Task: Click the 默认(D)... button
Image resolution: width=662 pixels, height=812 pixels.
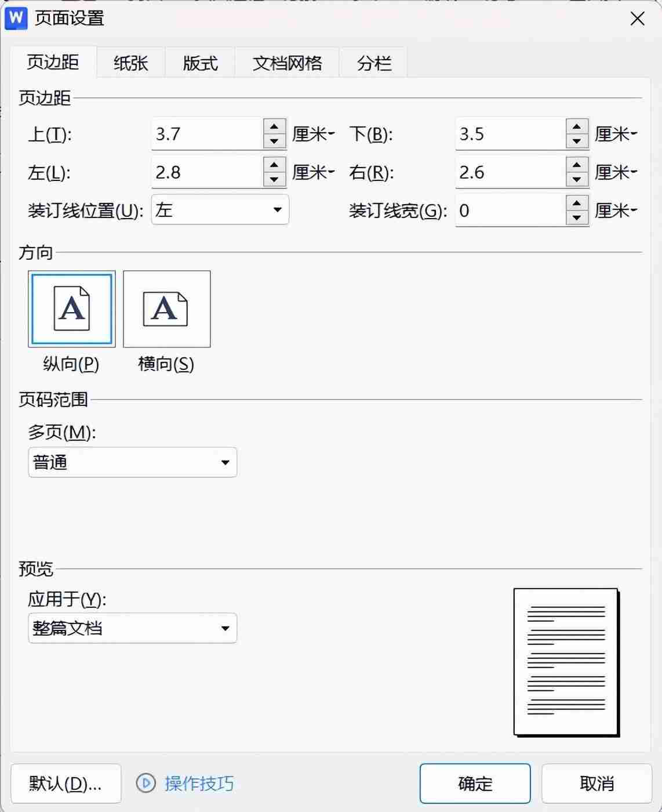Action: coord(66,784)
